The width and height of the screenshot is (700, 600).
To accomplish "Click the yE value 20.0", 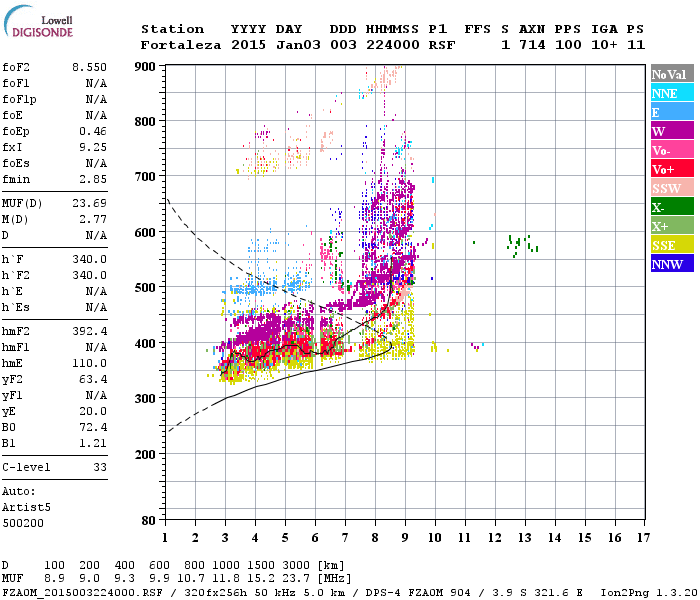I will (x=93, y=412).
